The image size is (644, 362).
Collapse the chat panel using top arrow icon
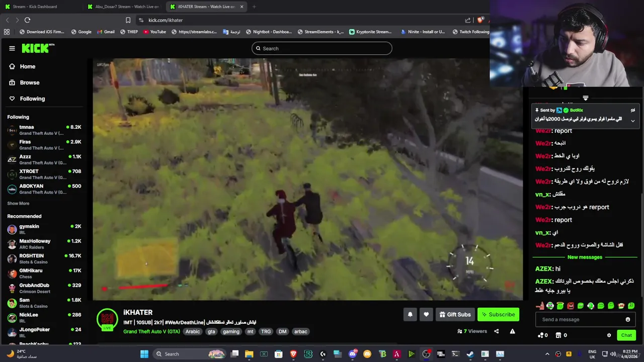[585, 98]
